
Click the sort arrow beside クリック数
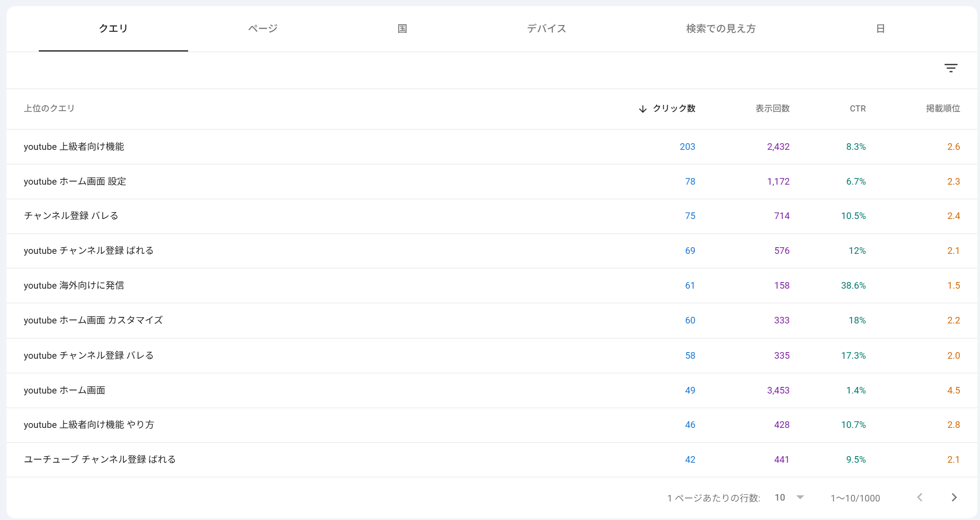pos(642,109)
